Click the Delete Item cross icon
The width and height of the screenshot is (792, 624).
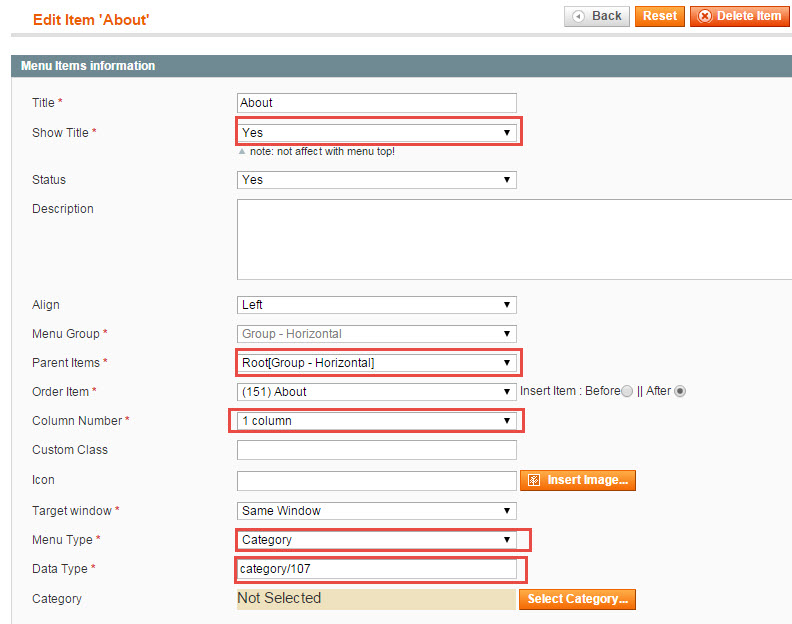[x=705, y=16]
